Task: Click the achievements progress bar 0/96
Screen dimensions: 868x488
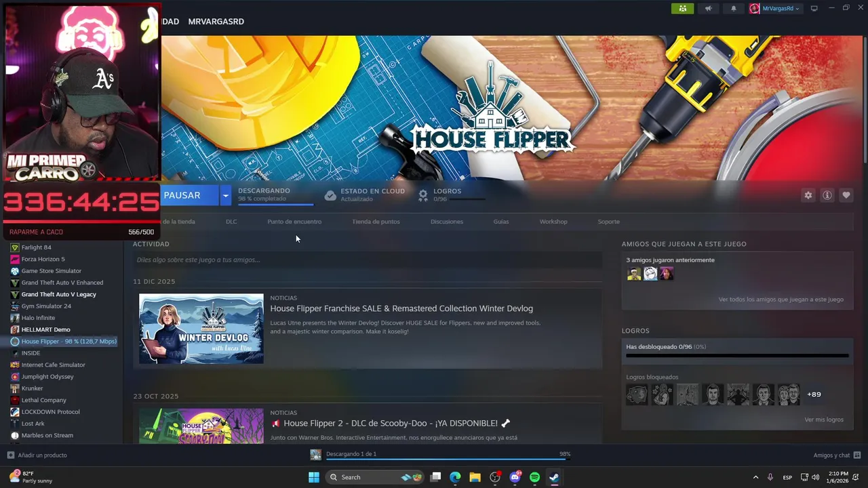Action: pos(737,355)
